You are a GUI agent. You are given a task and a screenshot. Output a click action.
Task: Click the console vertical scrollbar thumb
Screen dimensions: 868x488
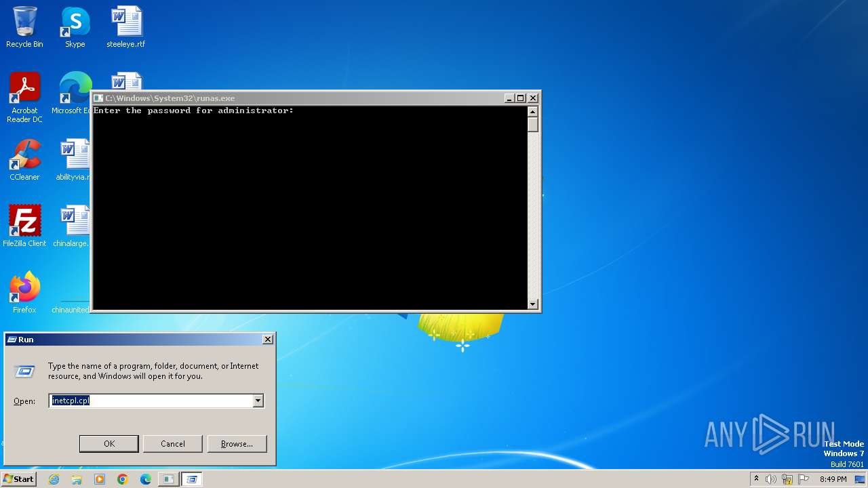coord(533,125)
